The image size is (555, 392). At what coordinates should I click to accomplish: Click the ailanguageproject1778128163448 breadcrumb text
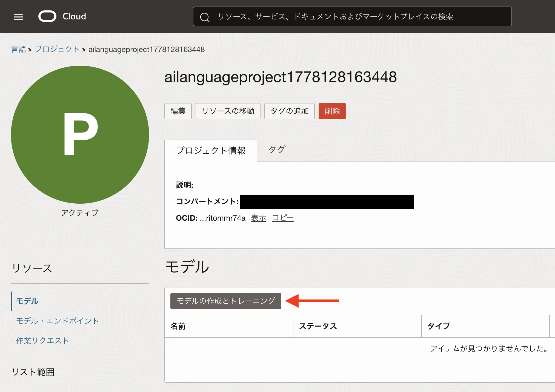(147, 49)
